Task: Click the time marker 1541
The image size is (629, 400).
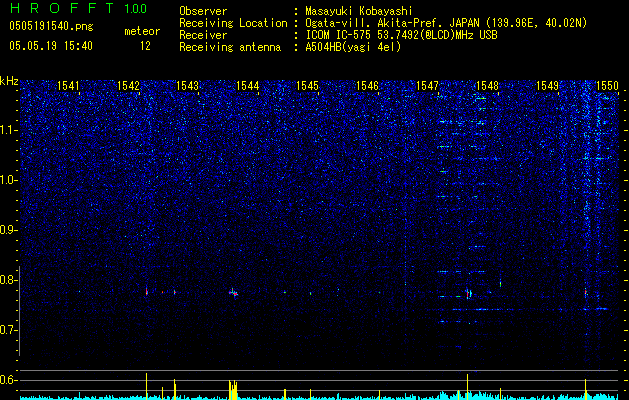Action: point(68,86)
